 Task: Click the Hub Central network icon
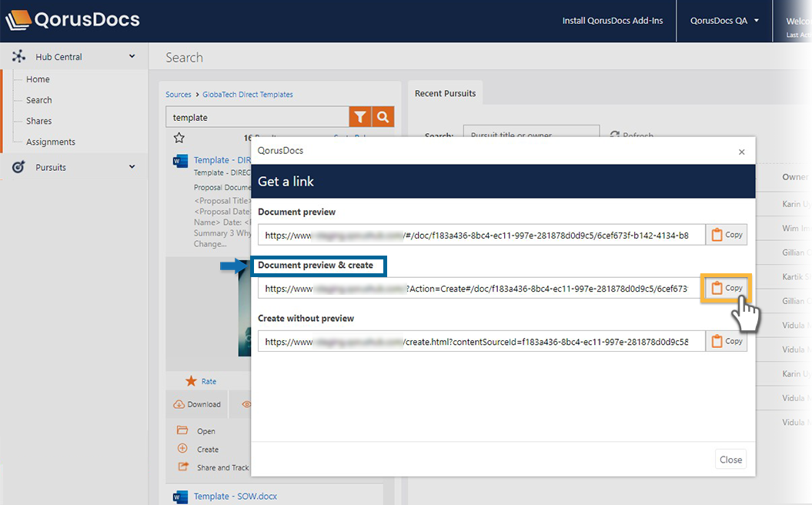tap(18, 56)
